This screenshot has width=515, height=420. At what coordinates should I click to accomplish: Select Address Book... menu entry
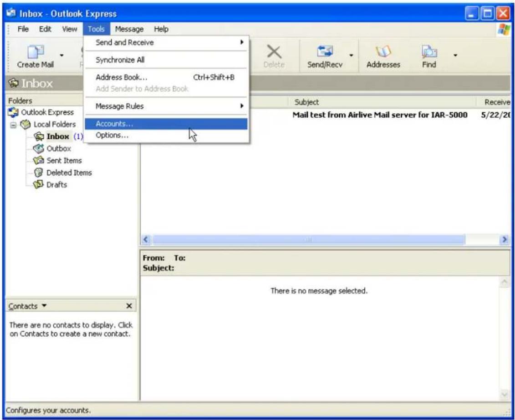[166, 77]
